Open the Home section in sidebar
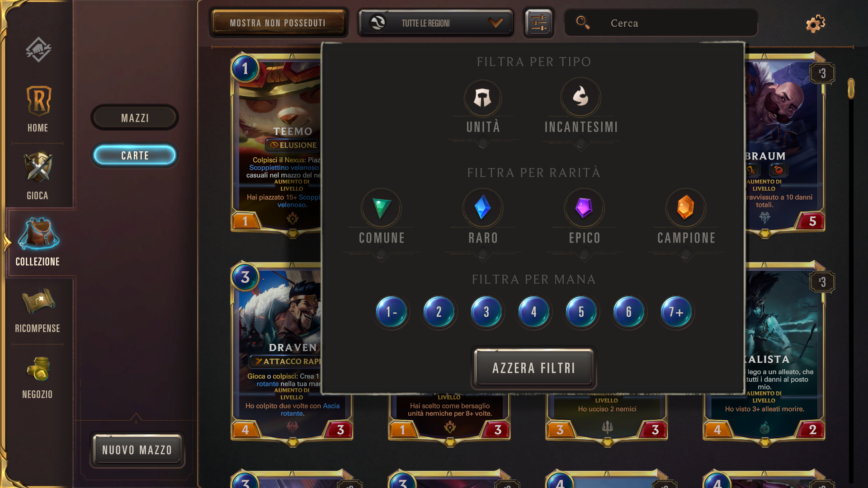Screen dimensions: 868x488 (38, 109)
